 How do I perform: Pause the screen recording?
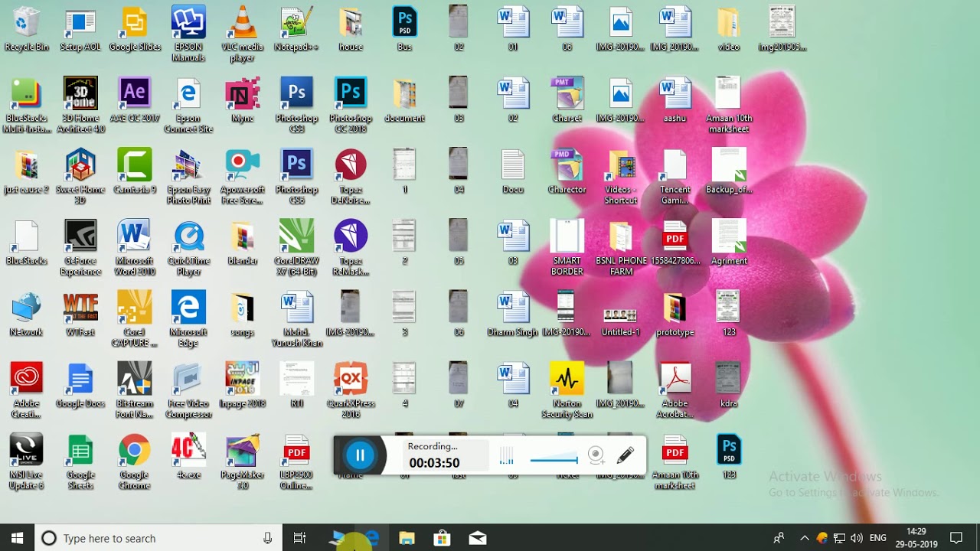(x=360, y=456)
